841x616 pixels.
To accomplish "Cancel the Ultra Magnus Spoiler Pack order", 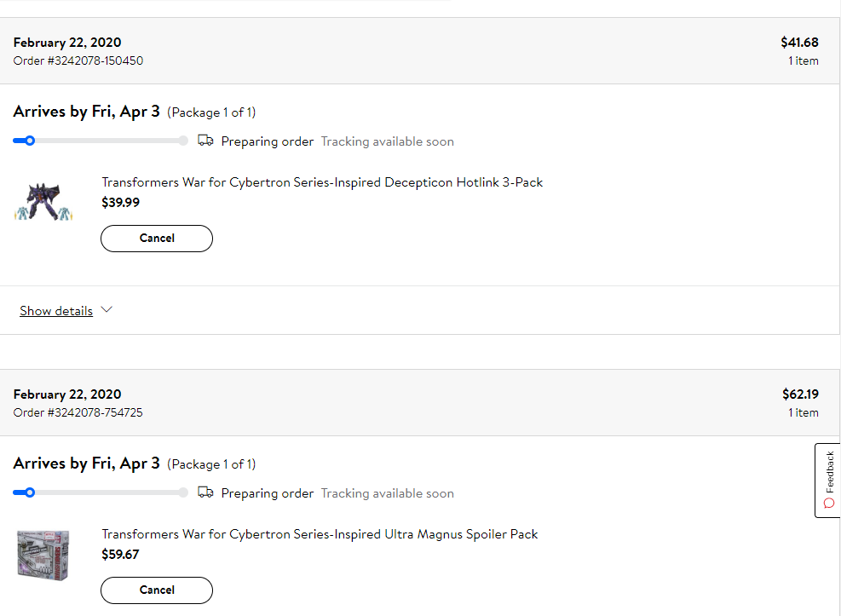I will tap(157, 590).
